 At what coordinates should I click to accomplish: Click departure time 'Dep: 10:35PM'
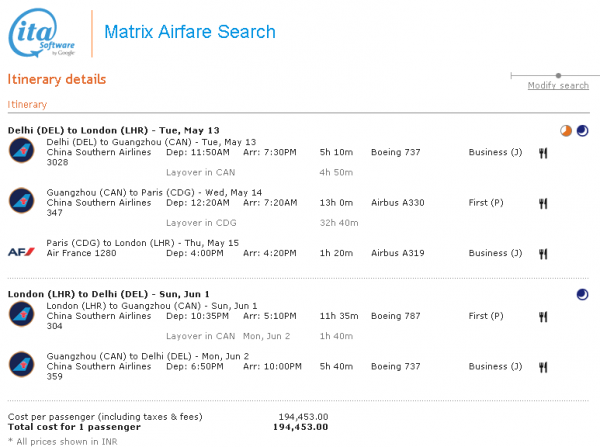point(197,316)
